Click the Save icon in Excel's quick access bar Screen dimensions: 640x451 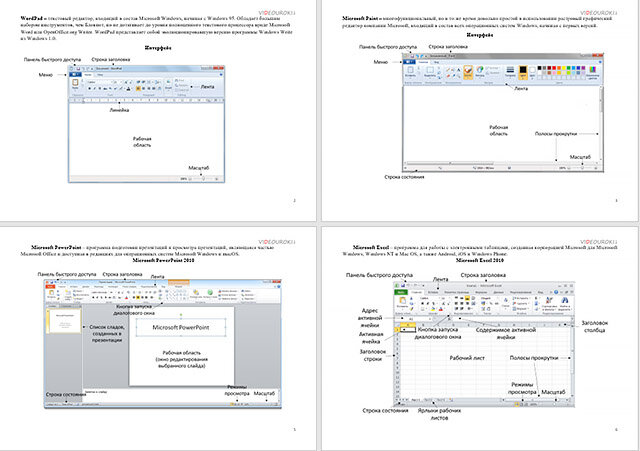(x=403, y=285)
